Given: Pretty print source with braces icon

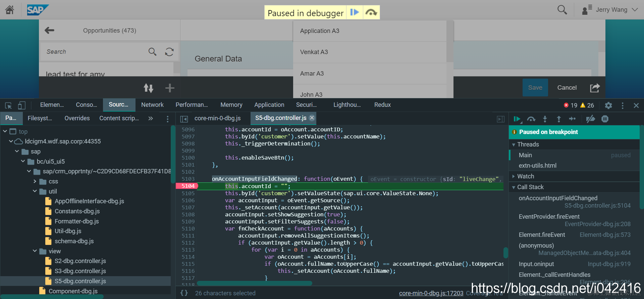Looking at the screenshot, I should coord(184,293).
